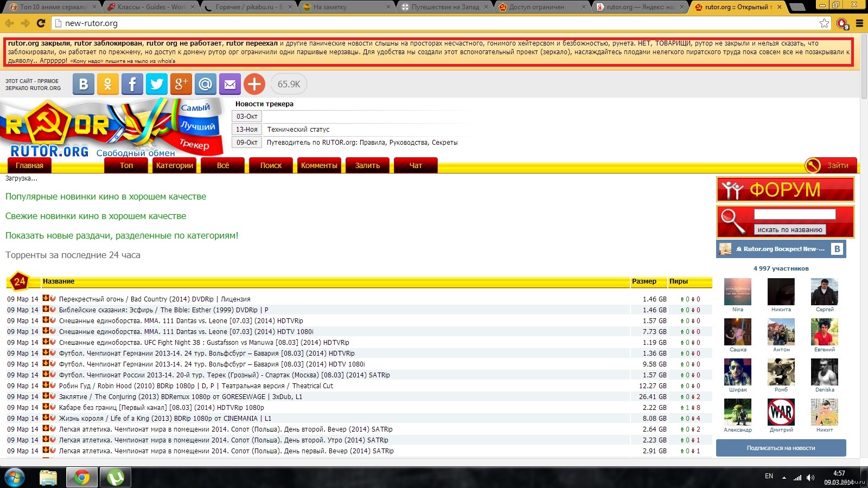Switch to 'Горячее / pikabu.ru' tab
This screenshot has height=488, width=868.
(247, 7)
